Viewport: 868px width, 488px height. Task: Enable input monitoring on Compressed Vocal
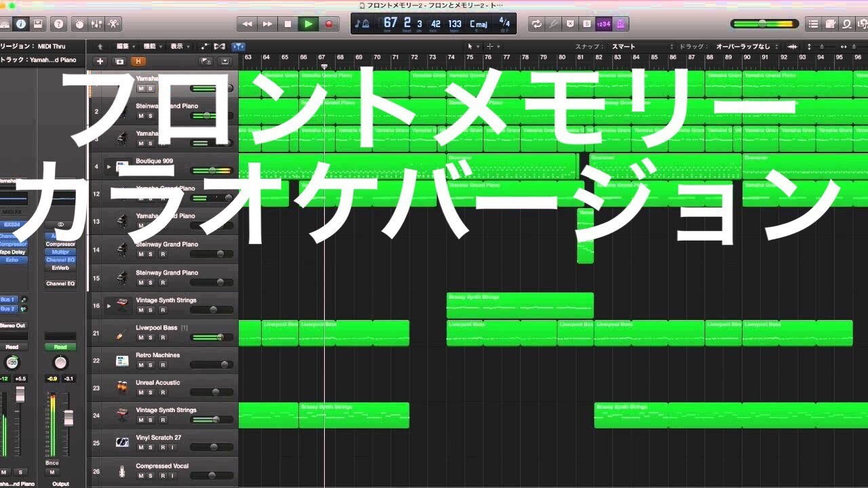(172, 476)
